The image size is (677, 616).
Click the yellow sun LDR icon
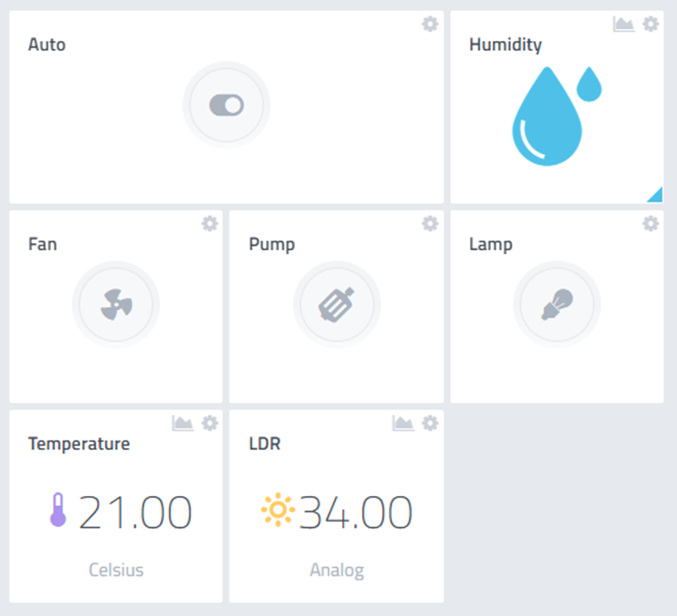click(278, 509)
